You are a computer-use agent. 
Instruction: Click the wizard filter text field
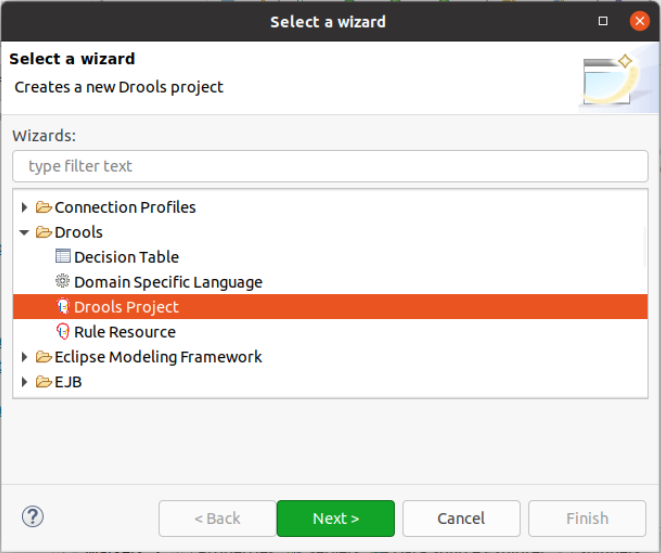point(330,166)
